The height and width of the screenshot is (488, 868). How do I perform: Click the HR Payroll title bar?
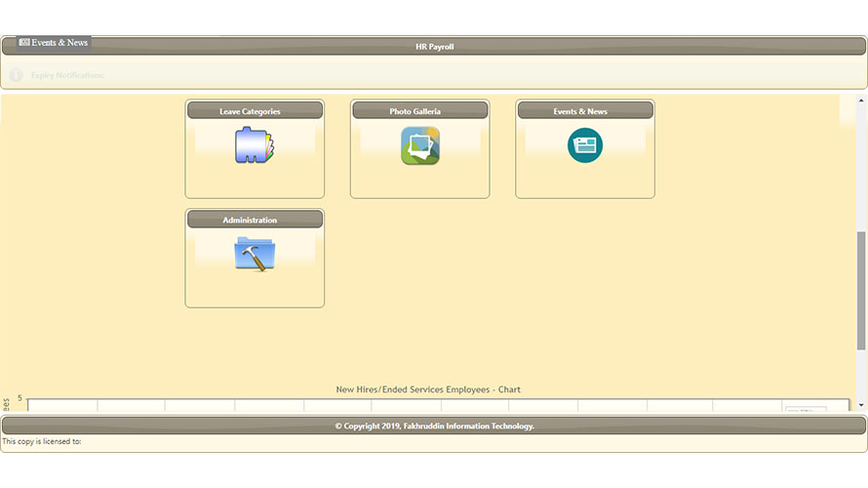tap(434, 46)
